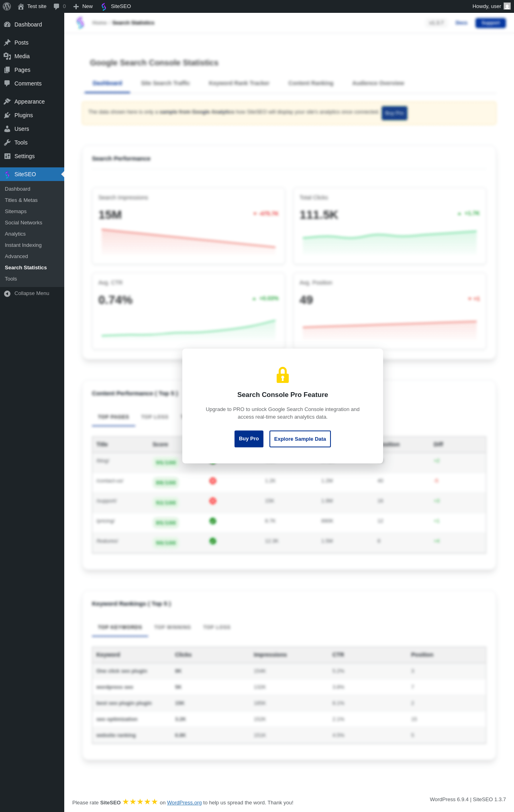Open the Test site home icon
The image size is (514, 812).
point(21,6)
